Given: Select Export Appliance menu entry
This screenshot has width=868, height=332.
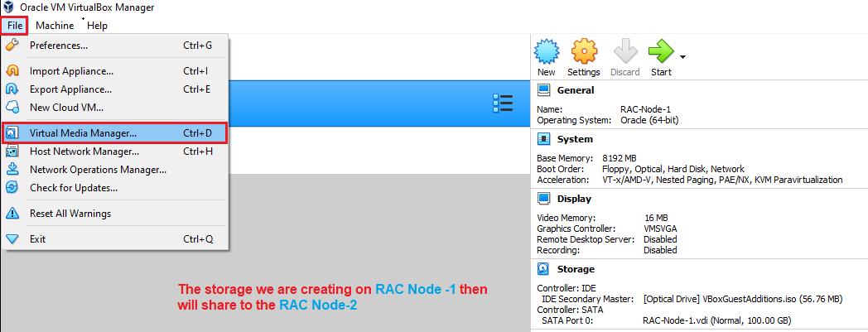Looking at the screenshot, I should [114, 89].
